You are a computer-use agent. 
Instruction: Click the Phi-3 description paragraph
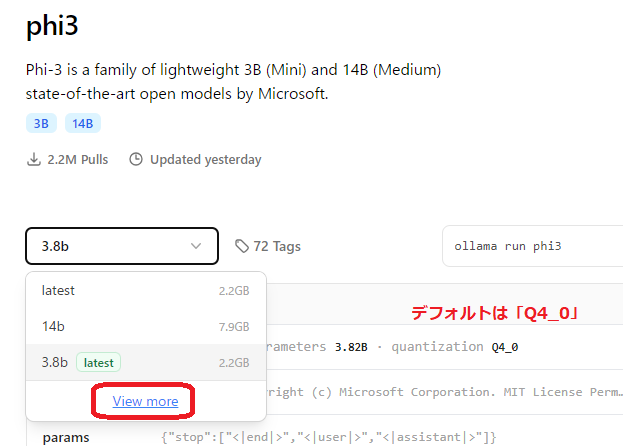[x=233, y=82]
